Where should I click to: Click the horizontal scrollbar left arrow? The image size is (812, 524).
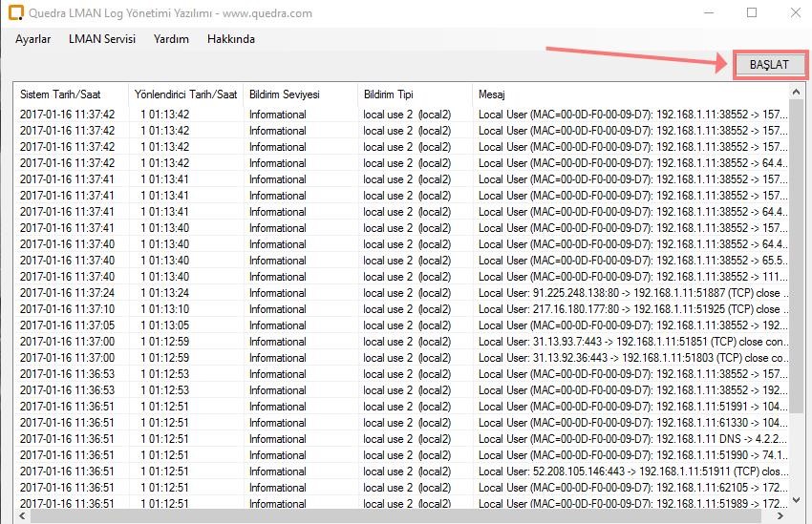click(x=21, y=515)
